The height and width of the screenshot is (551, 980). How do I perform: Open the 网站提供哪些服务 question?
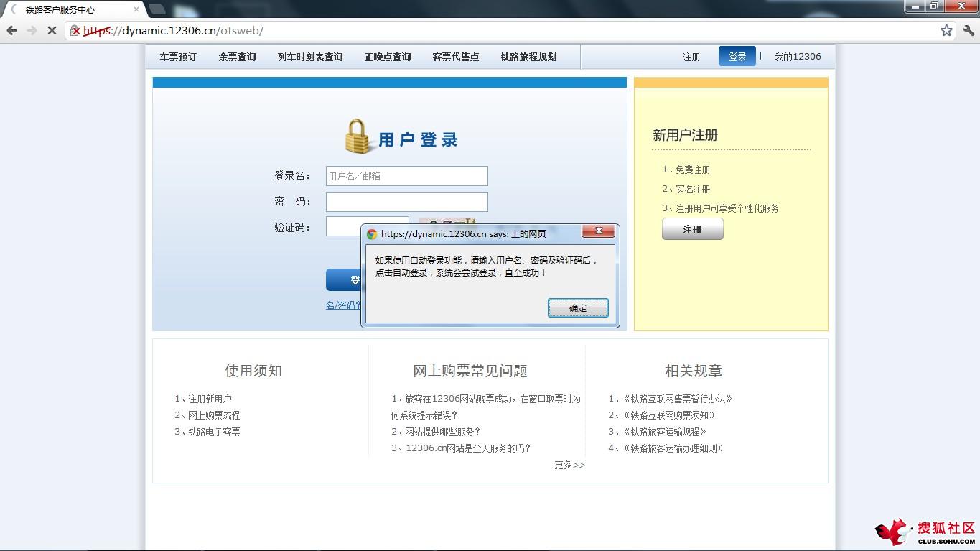point(443,432)
